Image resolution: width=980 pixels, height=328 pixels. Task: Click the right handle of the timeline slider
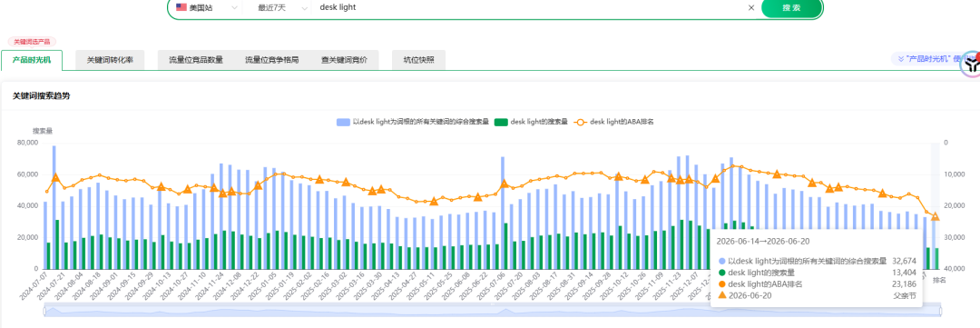pos(940,311)
